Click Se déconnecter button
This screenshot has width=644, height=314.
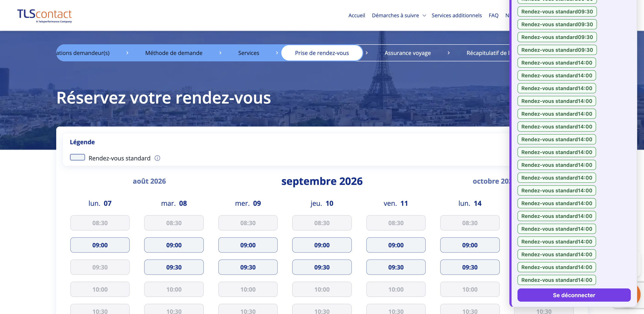coord(574,295)
